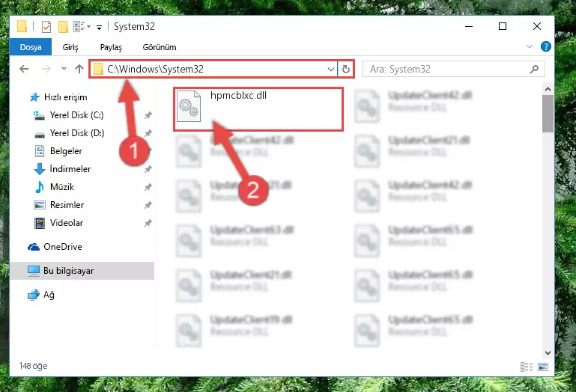The height and width of the screenshot is (392, 576).
Task: Expand the address bar history dropdown
Action: (x=330, y=69)
